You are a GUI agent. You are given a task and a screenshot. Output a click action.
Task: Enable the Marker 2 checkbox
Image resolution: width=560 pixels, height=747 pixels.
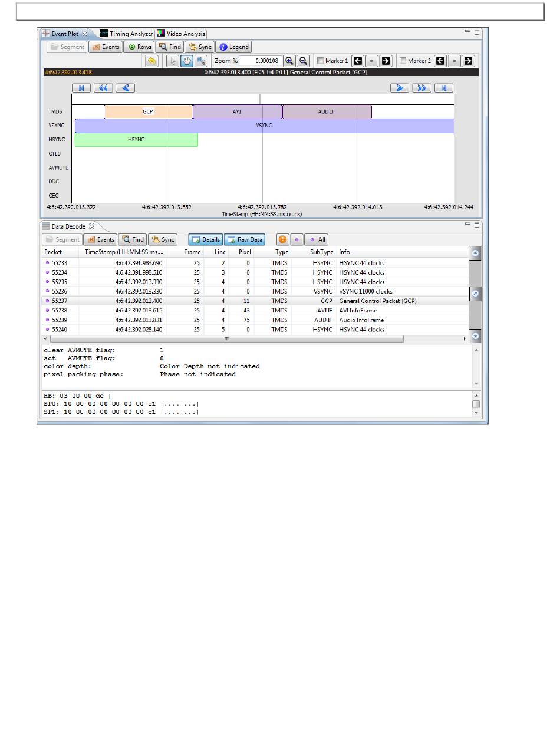[x=403, y=61]
